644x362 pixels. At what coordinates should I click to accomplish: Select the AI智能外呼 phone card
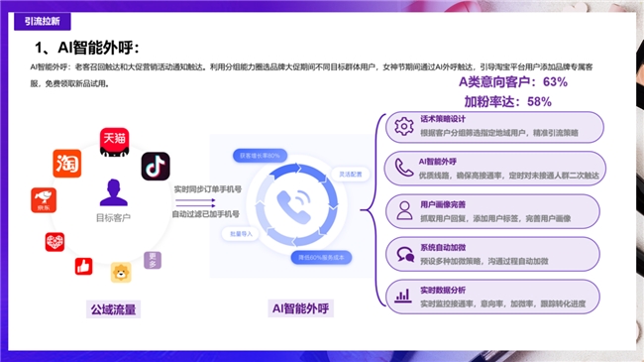click(495, 169)
